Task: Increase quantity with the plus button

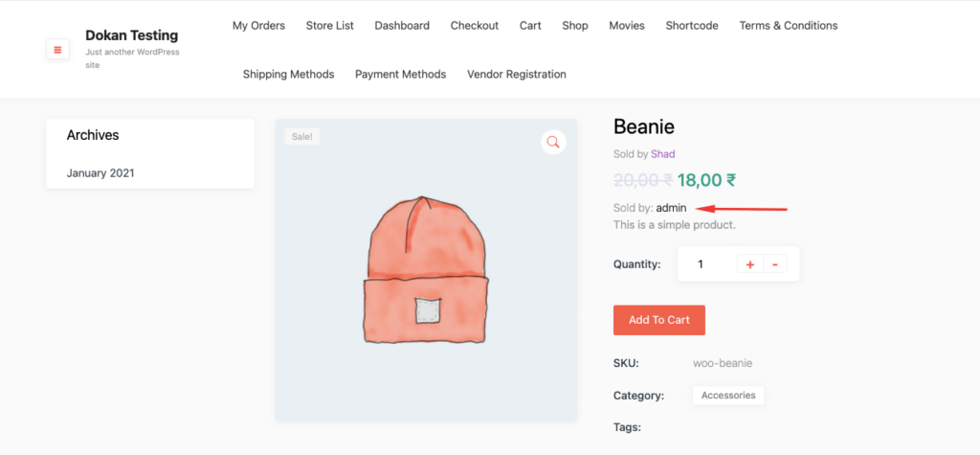Action: coord(749,264)
